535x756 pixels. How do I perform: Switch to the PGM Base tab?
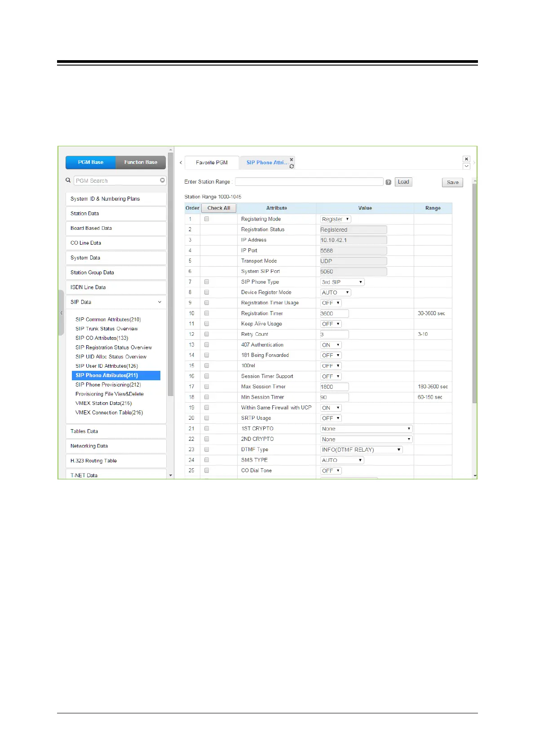click(x=91, y=162)
